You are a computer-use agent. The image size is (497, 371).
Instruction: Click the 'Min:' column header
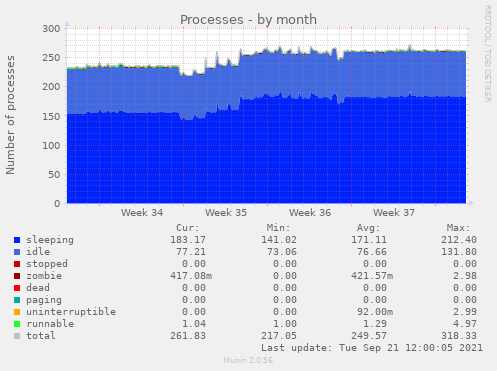(278, 228)
